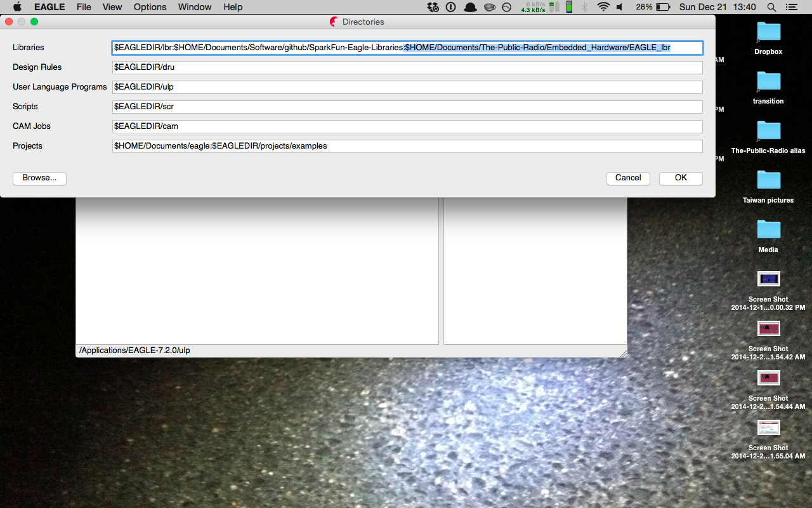Screen dimensions: 812x508
Task: Click the green battery-shaped menu bar icon
Action: (x=569, y=7)
